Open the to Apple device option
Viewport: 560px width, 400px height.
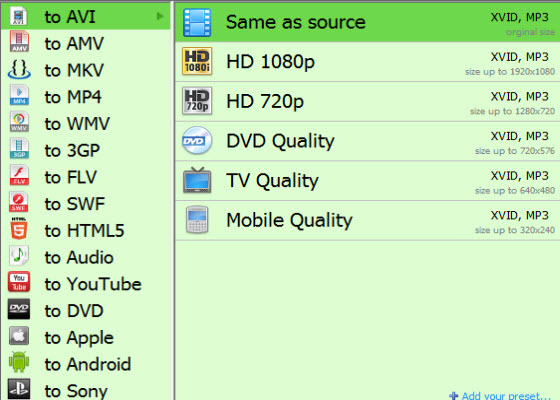86,338
